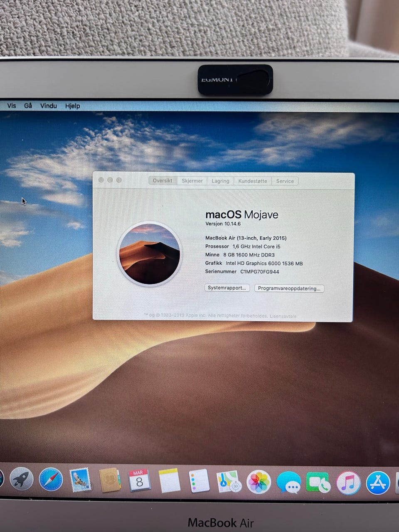Click the macOS Mojave dune logo
This screenshot has width=399, height=532.
tap(150, 254)
